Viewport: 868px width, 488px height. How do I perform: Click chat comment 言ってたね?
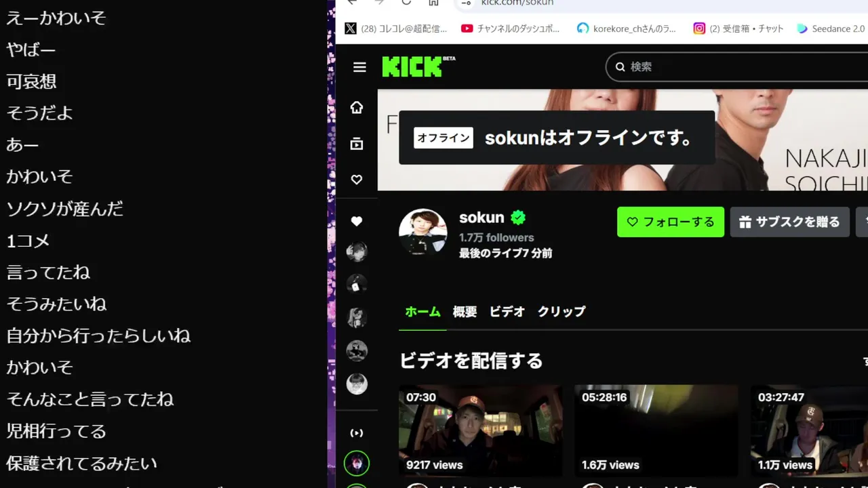point(48,272)
